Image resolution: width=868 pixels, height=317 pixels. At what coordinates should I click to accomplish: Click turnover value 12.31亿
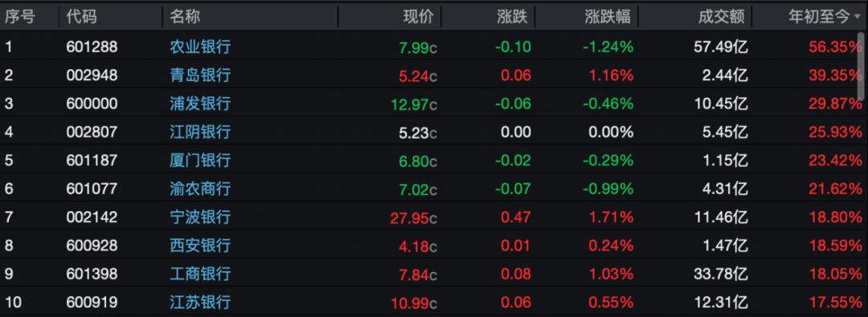pyautogui.click(x=721, y=303)
